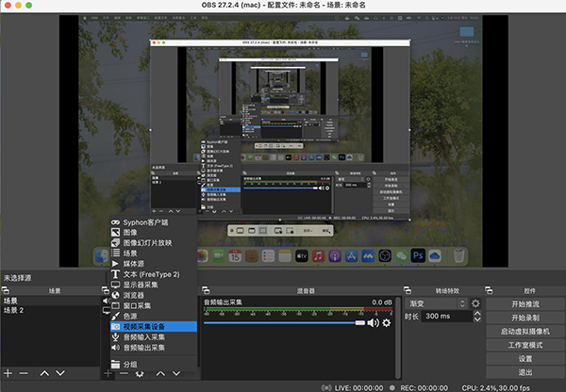Pop out the 场景 panel dock icon
The width and height of the screenshot is (566, 392).
(6, 290)
